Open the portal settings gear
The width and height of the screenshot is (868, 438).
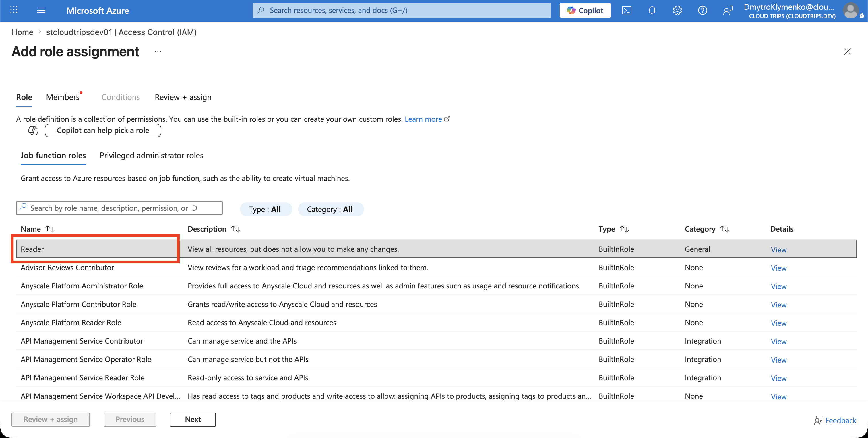(x=677, y=10)
